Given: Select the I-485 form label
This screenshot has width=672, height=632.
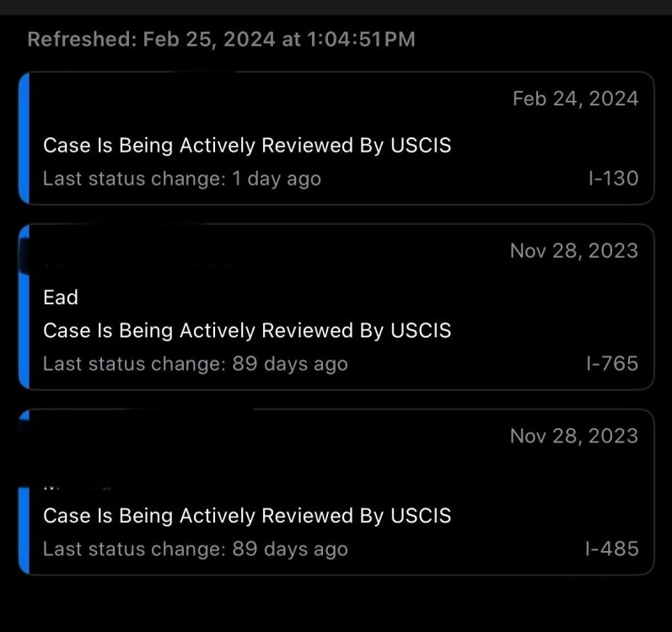Looking at the screenshot, I should 612,549.
